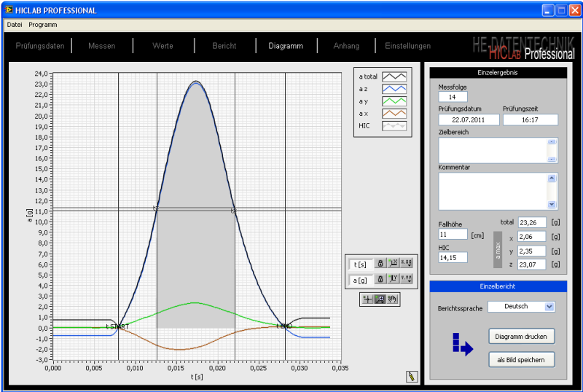The image size is (583, 392).
Task: Click the Diagramm drucken button
Action: click(x=521, y=337)
